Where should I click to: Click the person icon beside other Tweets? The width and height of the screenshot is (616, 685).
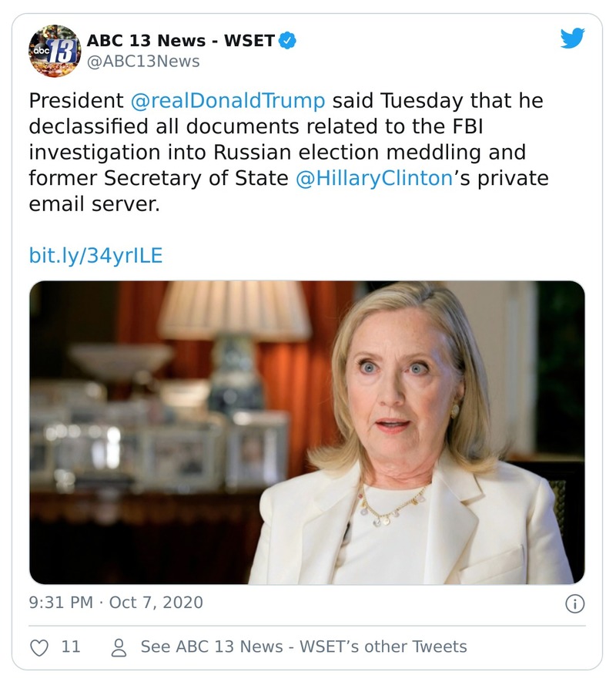coord(119,647)
